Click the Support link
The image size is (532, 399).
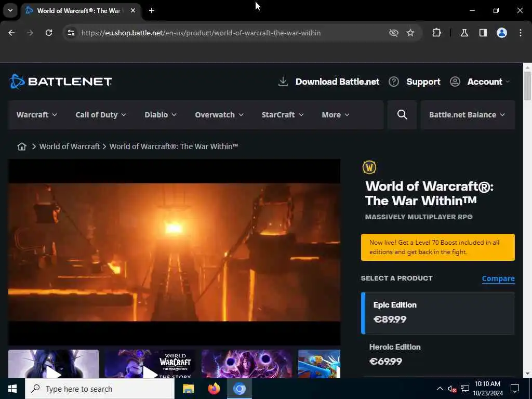[423, 82]
